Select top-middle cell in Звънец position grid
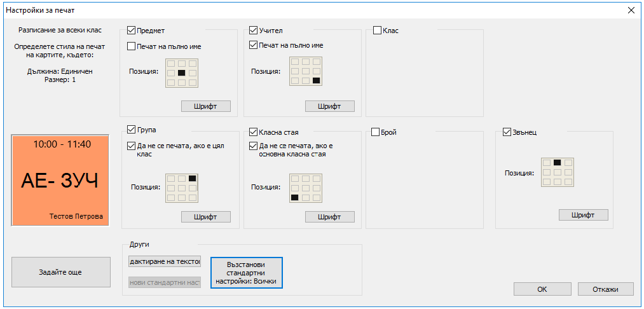 557,162
